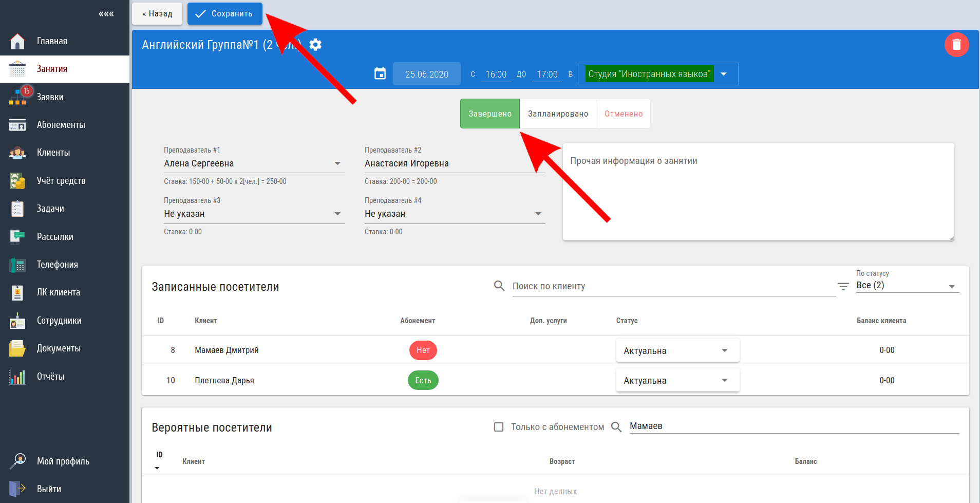Collapse sidebar with triple chevron icon
The image size is (980, 503).
click(x=106, y=14)
